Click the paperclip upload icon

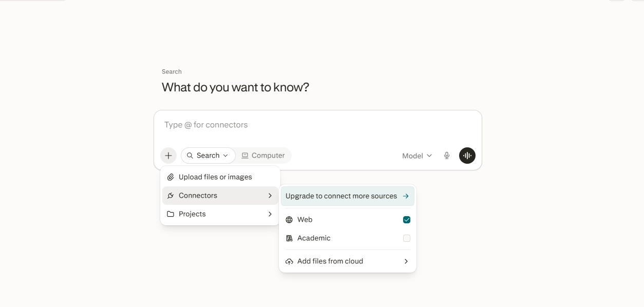coord(171,177)
